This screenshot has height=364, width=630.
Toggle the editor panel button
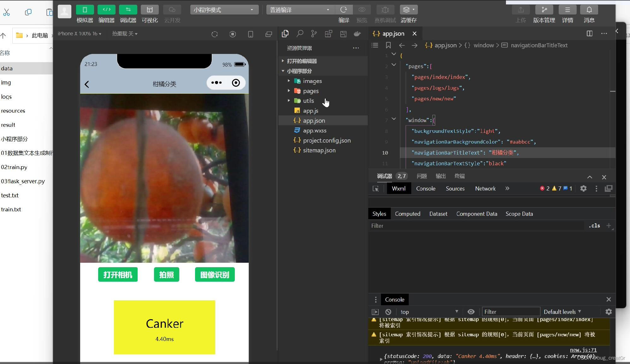[106, 10]
